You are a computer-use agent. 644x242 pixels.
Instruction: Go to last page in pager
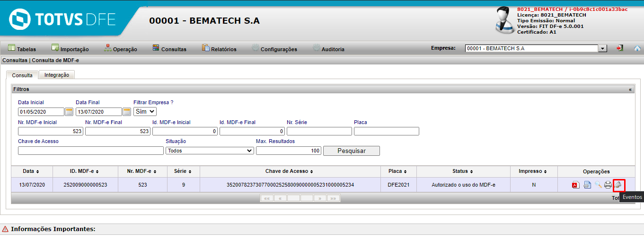click(334, 198)
